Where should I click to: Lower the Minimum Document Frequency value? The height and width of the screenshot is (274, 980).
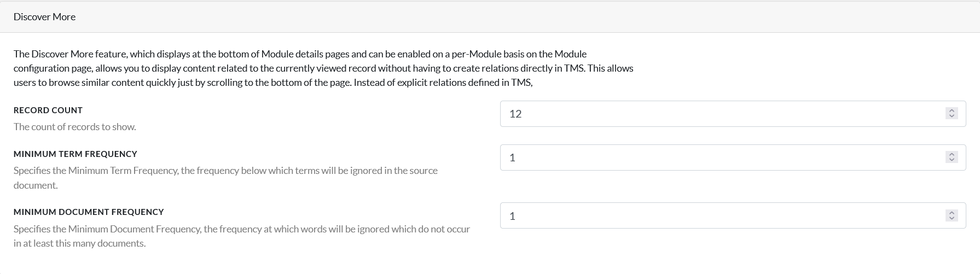click(952, 219)
